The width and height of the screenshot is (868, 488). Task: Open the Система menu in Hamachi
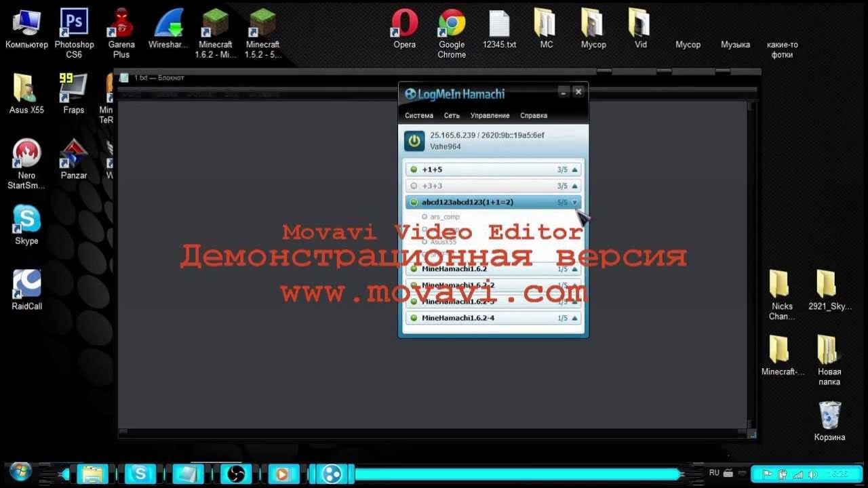click(x=419, y=116)
